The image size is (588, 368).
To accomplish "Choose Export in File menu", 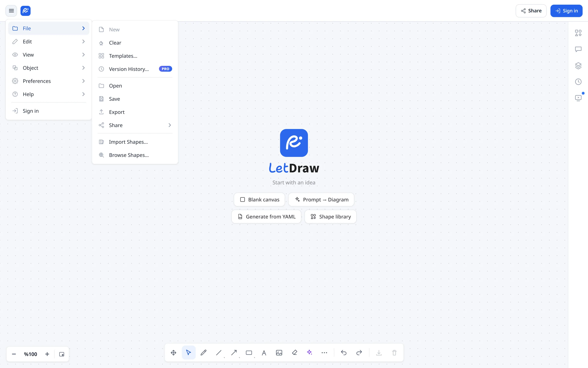I will 135,112.
